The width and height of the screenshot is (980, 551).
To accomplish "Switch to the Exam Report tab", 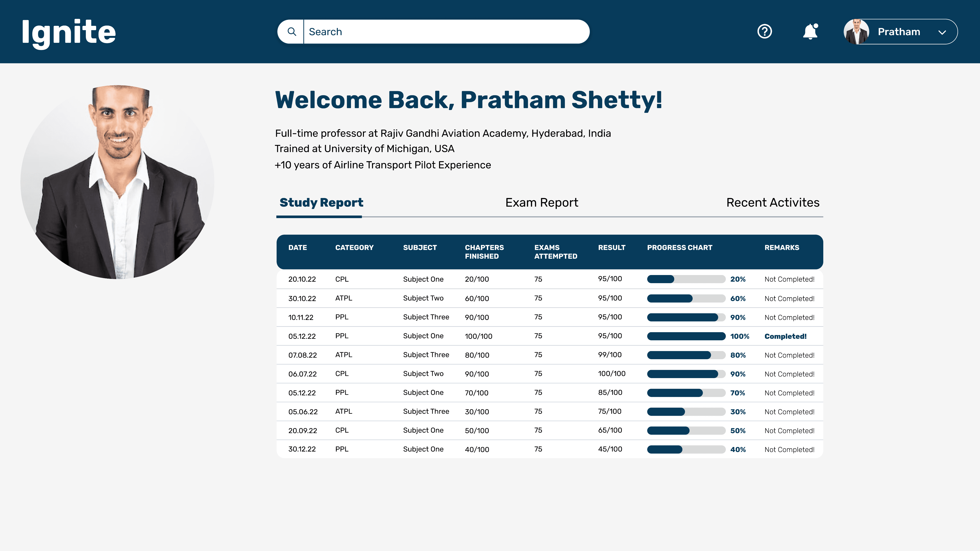I will [x=541, y=203].
